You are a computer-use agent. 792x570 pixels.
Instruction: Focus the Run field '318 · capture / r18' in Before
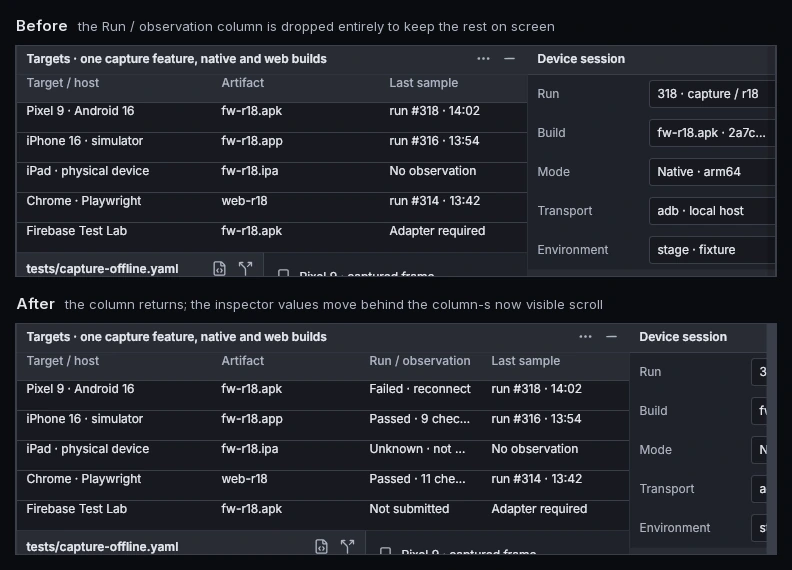point(712,94)
